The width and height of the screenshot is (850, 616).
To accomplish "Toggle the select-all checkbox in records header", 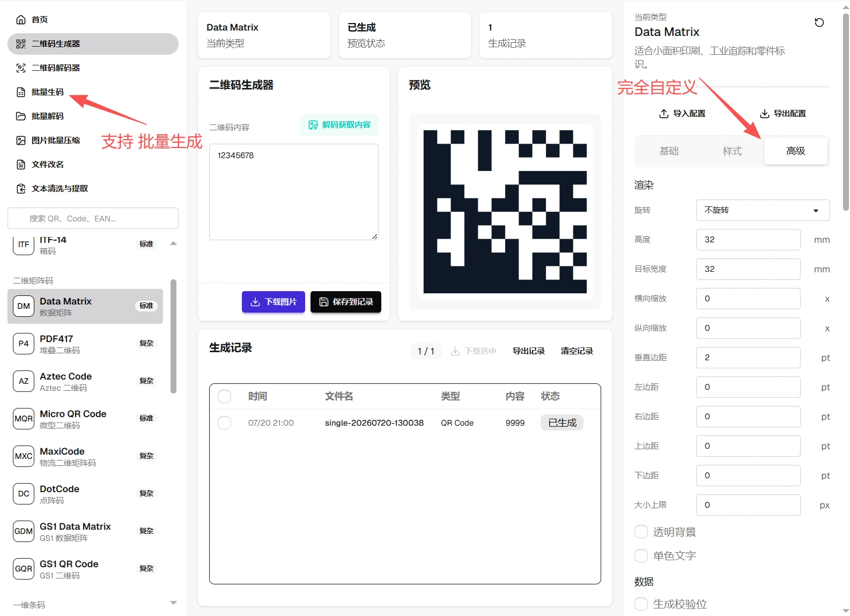I will tap(225, 397).
